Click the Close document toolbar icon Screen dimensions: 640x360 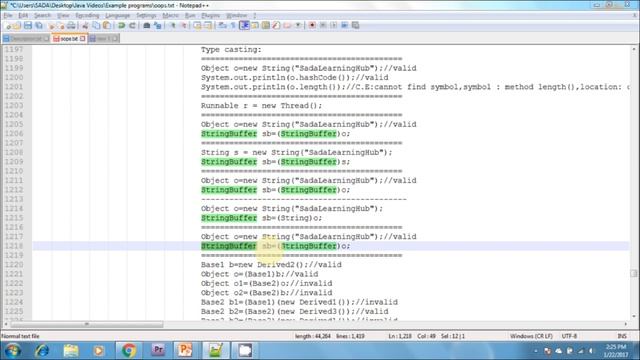pos(52,25)
